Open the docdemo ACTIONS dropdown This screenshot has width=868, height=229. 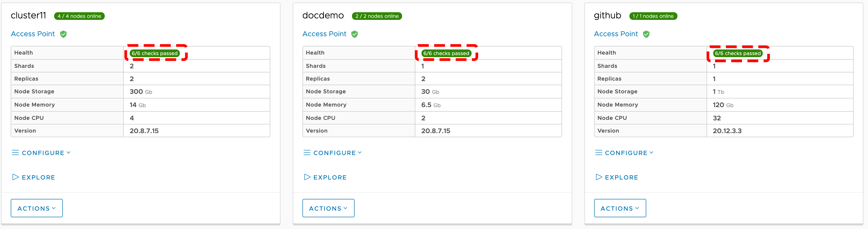[x=328, y=208]
